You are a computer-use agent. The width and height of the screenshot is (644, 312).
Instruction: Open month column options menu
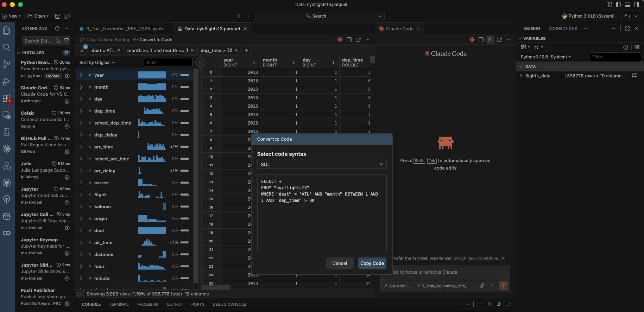coord(294,62)
